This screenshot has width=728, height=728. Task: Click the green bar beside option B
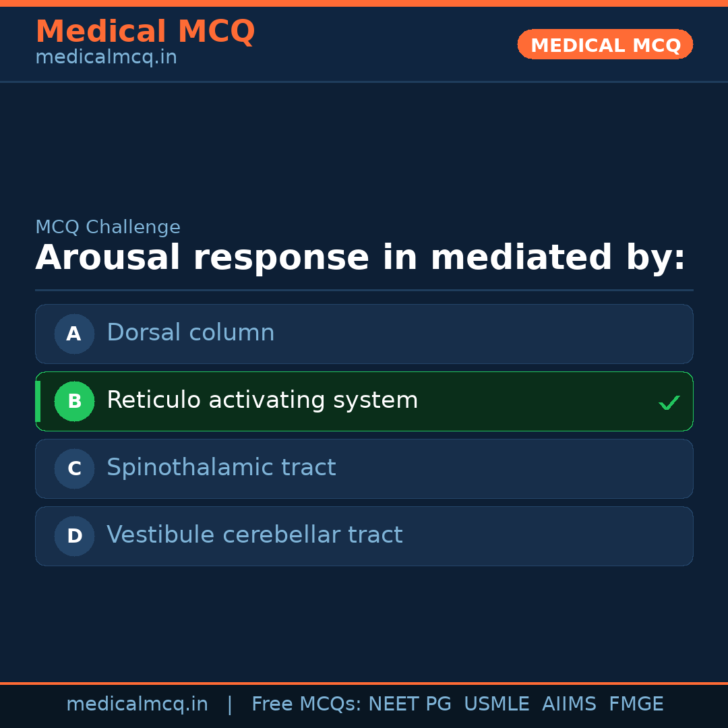tap(38, 401)
